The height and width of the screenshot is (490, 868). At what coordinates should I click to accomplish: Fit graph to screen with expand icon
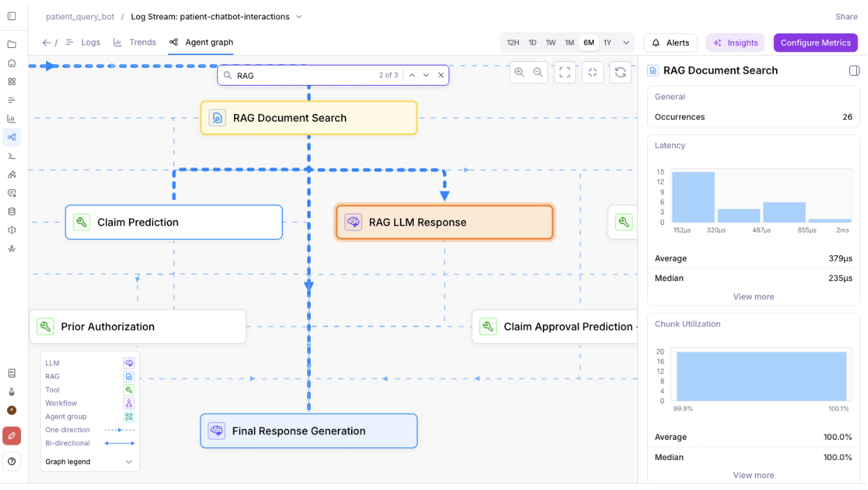pyautogui.click(x=565, y=72)
